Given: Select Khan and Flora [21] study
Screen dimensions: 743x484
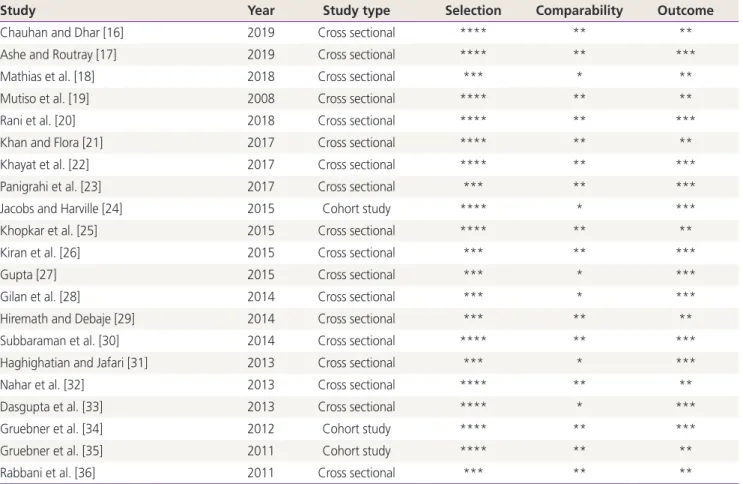Looking at the screenshot, I should [x=51, y=142].
